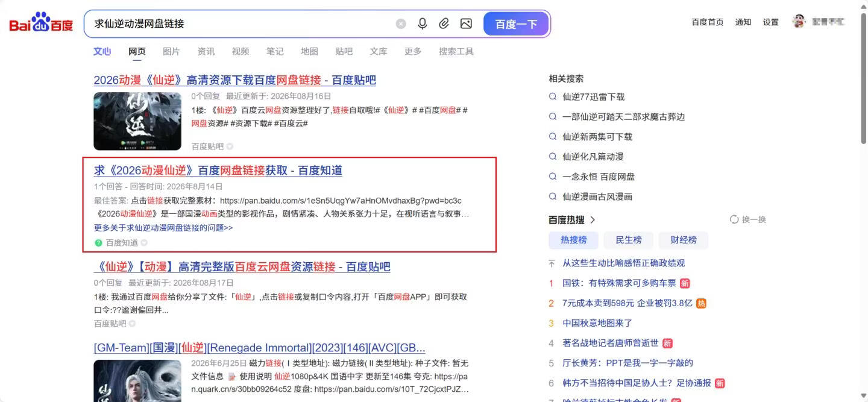Refresh hot list with 换一换
Viewport: 868px width, 402px height.
pyautogui.click(x=748, y=219)
